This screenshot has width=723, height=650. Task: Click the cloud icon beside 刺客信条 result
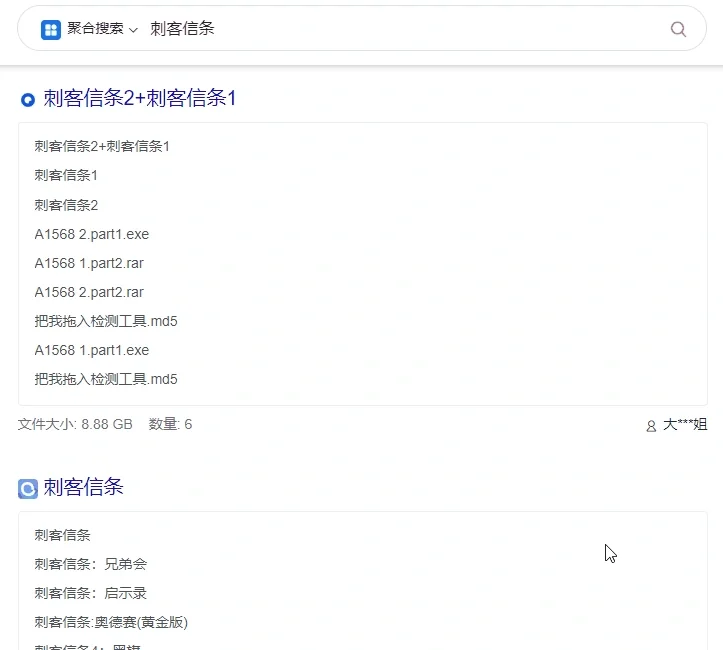28,489
